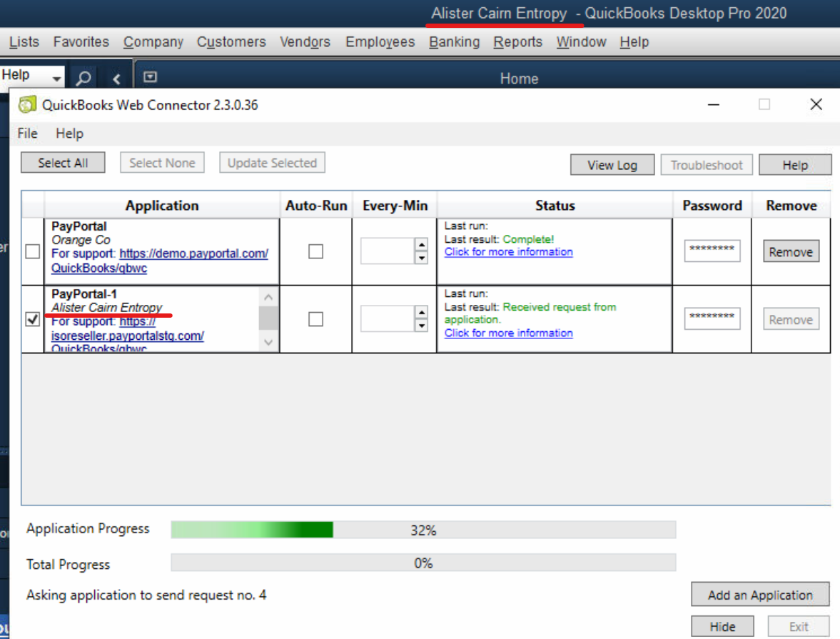Viewport: 840px width, 639px height.
Task: Minimize the Web Connector window
Action: (713, 104)
